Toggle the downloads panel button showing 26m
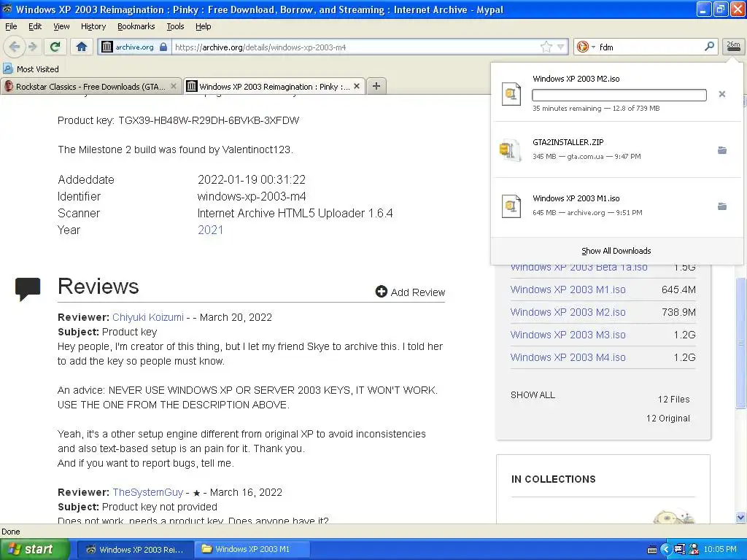The width and height of the screenshot is (747, 560). [733, 46]
